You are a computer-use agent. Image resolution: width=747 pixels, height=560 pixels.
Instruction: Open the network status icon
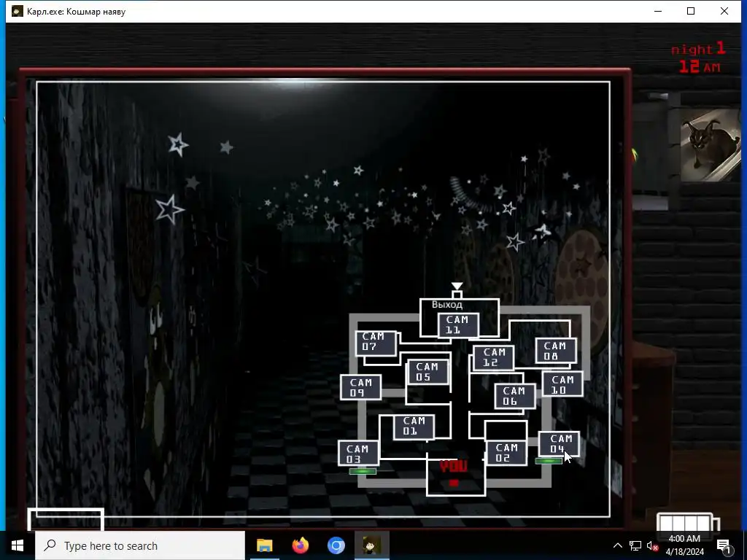(635, 545)
